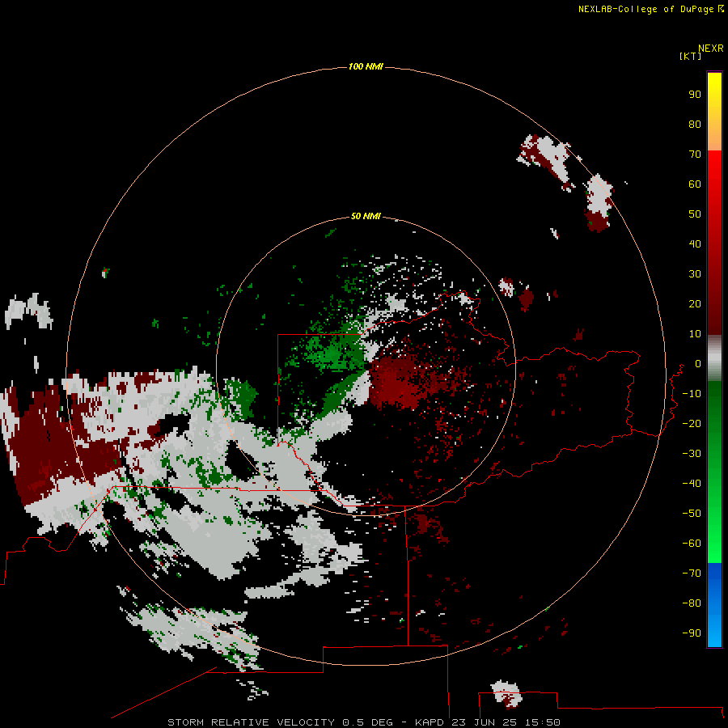
Task: Click the 0 value on velocity scale
Action: tap(697, 363)
